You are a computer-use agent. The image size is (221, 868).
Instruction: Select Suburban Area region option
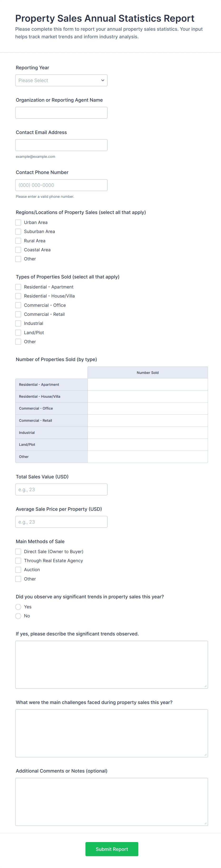click(18, 232)
